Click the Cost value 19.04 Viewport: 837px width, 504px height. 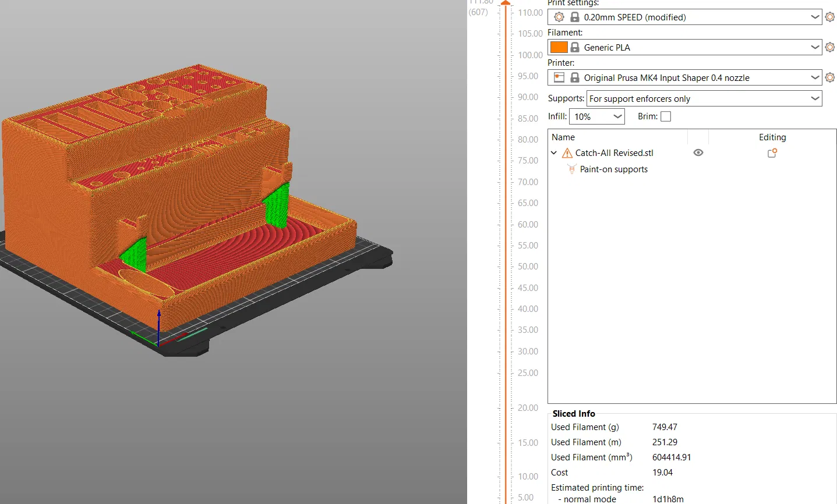click(x=662, y=473)
